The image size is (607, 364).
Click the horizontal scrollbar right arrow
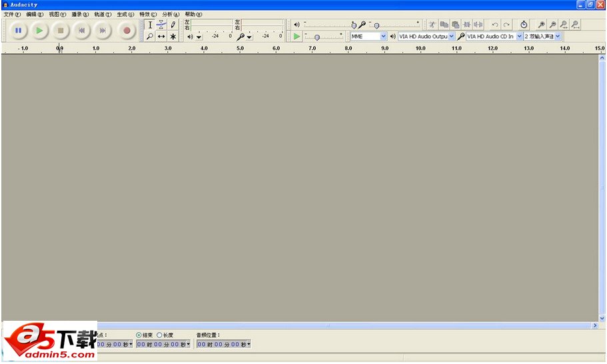point(596,325)
